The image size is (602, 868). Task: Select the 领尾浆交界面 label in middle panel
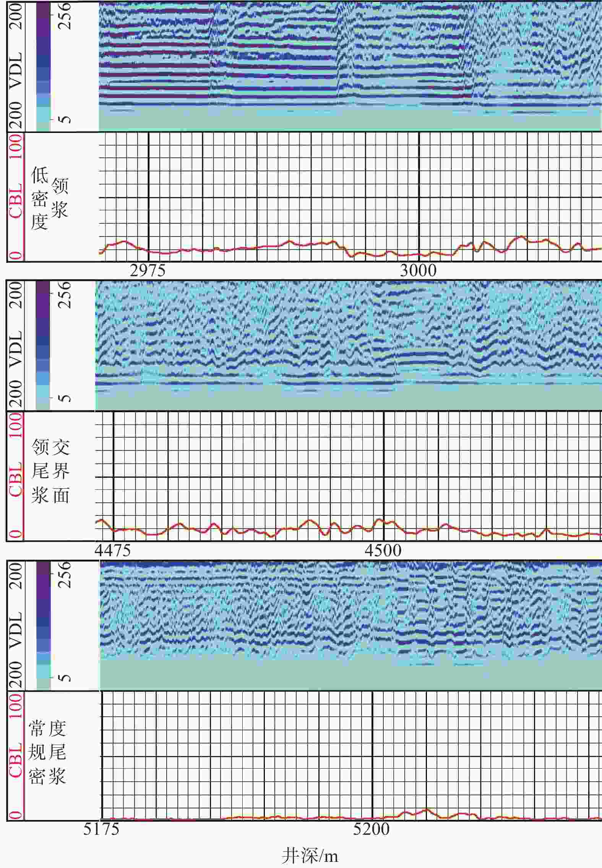click(50, 471)
